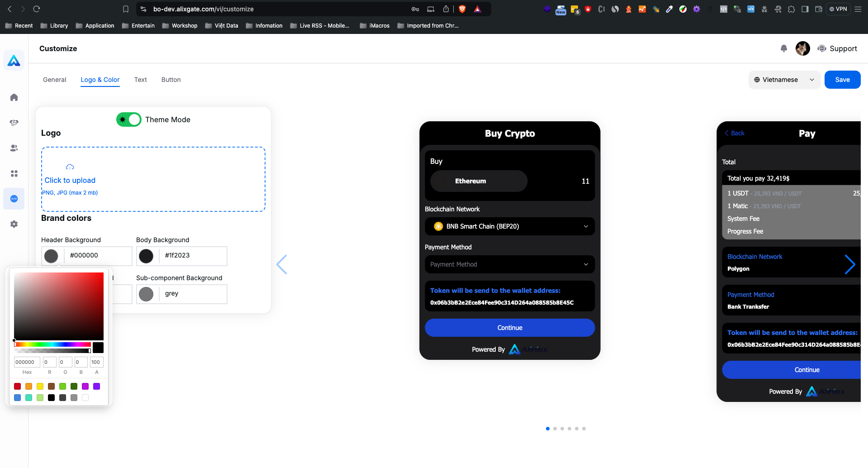The height and width of the screenshot is (468, 868).
Task: Open the Payment Method dropdown
Action: pyautogui.click(x=509, y=264)
